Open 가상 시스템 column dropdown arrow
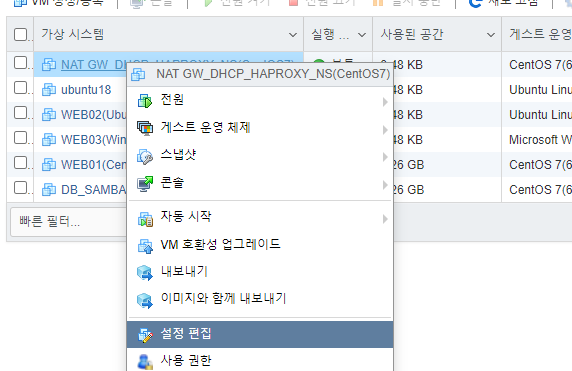The height and width of the screenshot is (371, 572). point(293,35)
